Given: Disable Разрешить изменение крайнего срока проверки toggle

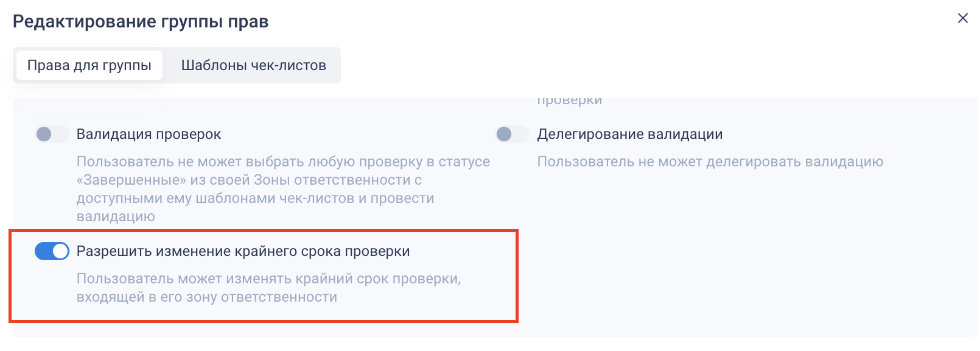Looking at the screenshot, I should [52, 251].
